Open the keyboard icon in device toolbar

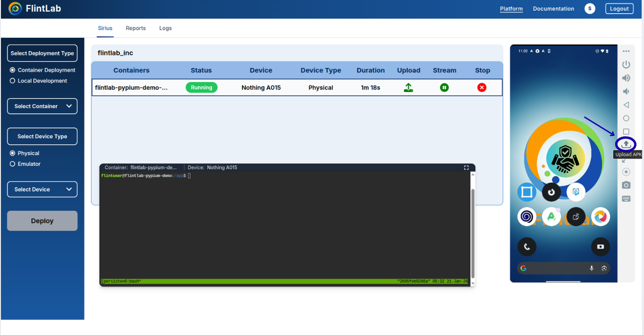pyautogui.click(x=626, y=199)
